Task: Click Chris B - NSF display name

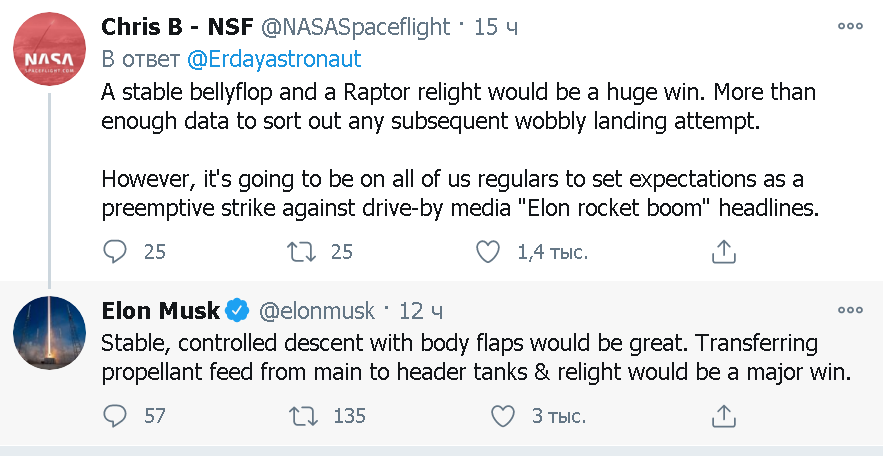Action: click(x=177, y=27)
